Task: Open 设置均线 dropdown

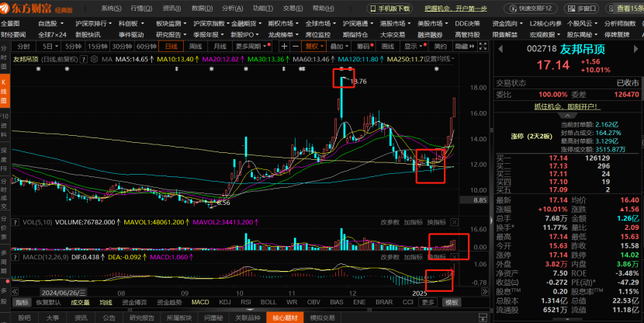Action: click(x=439, y=59)
